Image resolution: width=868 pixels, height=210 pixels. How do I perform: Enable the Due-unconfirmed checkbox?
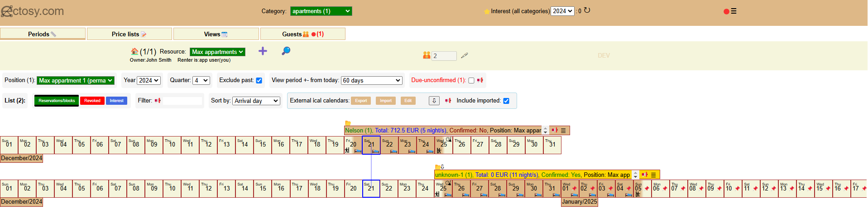tap(471, 81)
